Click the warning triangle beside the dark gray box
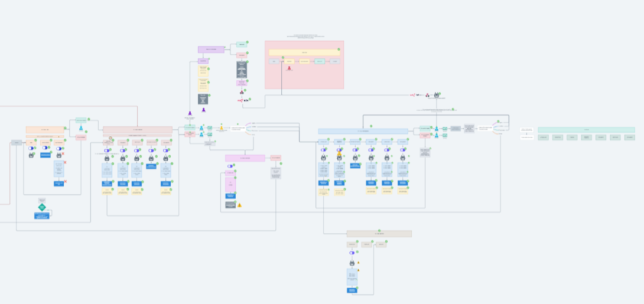644x304 pixels. click(x=239, y=205)
